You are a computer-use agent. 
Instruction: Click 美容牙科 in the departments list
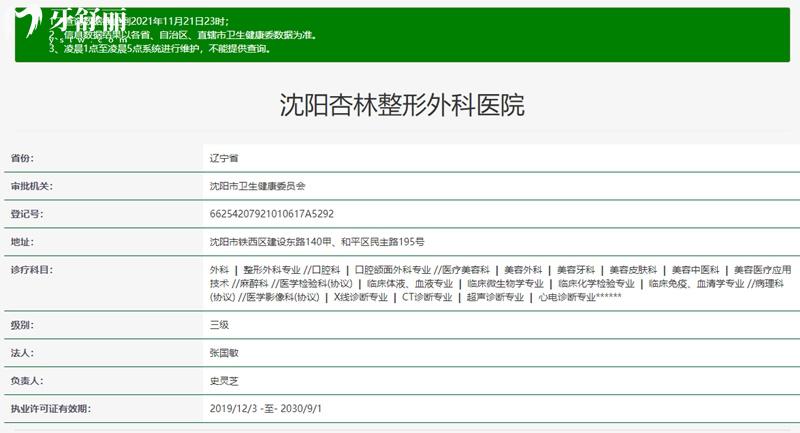tap(576, 270)
